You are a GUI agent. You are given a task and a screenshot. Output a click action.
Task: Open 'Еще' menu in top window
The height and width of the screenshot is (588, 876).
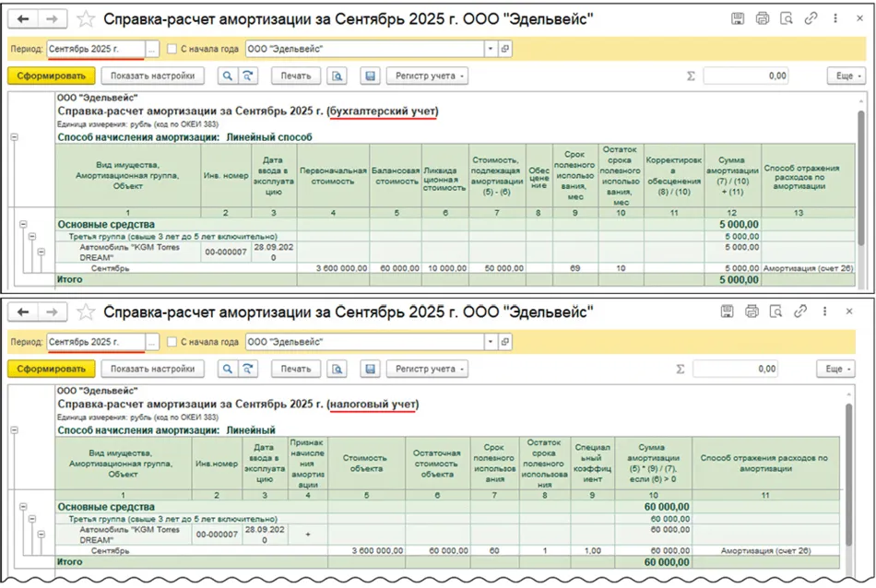click(x=846, y=76)
